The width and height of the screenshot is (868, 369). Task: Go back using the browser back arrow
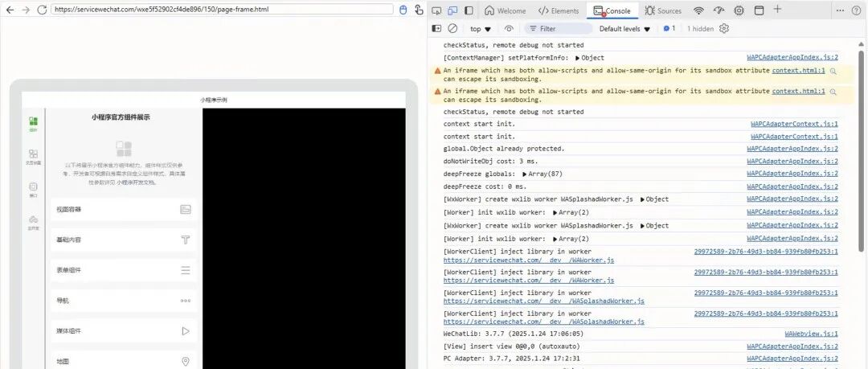click(x=10, y=10)
